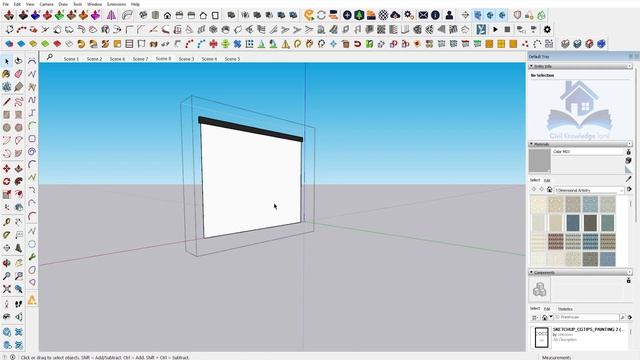Image resolution: width=640 pixels, height=360 pixels.
Task: Click the green wrench tool icon
Action: 32,257
